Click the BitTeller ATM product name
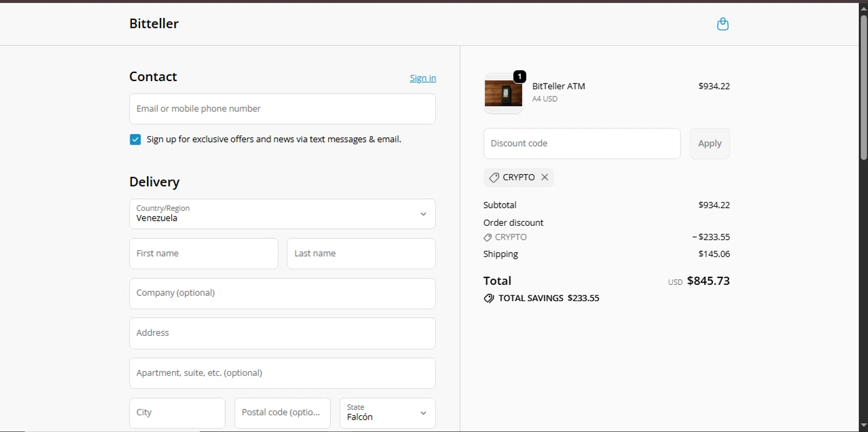The height and width of the screenshot is (432, 868). (x=558, y=86)
